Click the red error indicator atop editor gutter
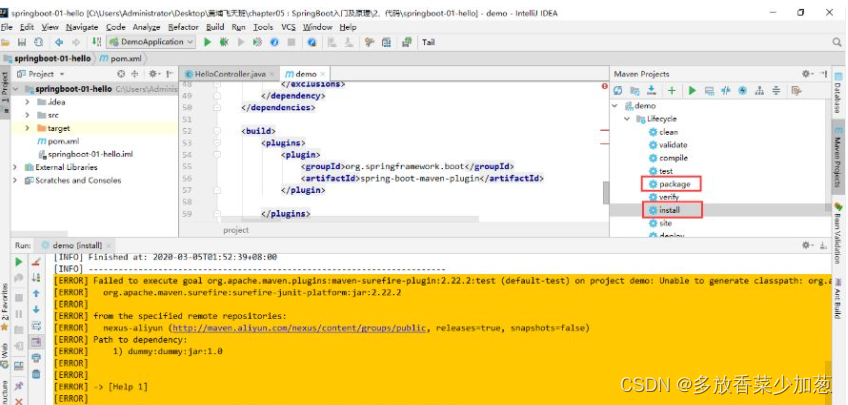 (604, 87)
